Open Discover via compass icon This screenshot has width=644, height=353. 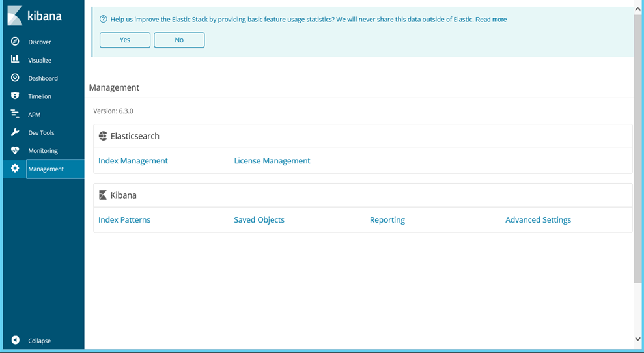15,41
